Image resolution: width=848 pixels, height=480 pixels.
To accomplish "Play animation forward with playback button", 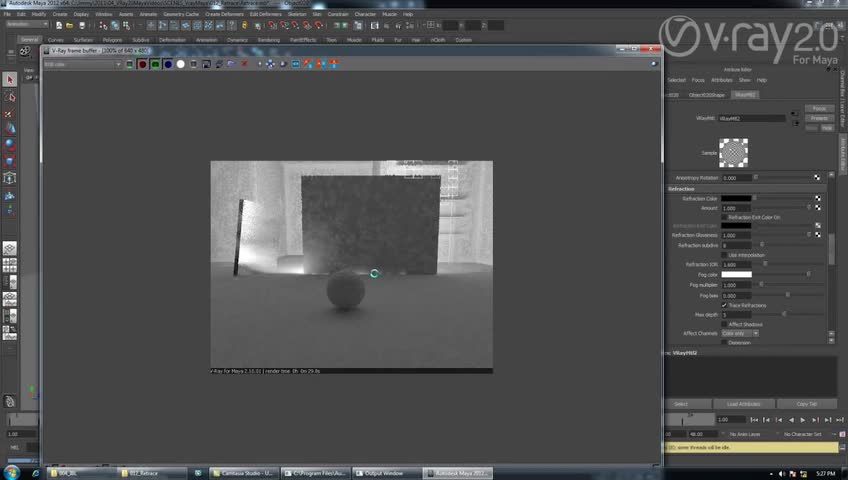I will (x=803, y=420).
